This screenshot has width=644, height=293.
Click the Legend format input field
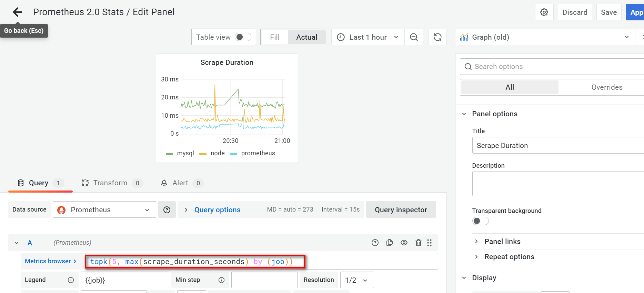(125, 280)
